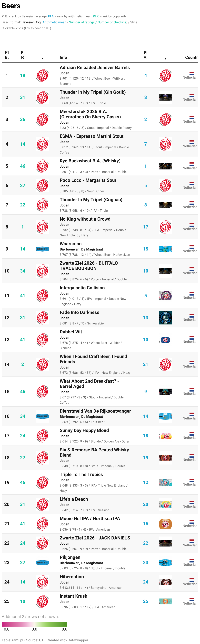200x644 pixels.
Task: Open Life's a Beach beer label icon
Action: pos(165,504)
